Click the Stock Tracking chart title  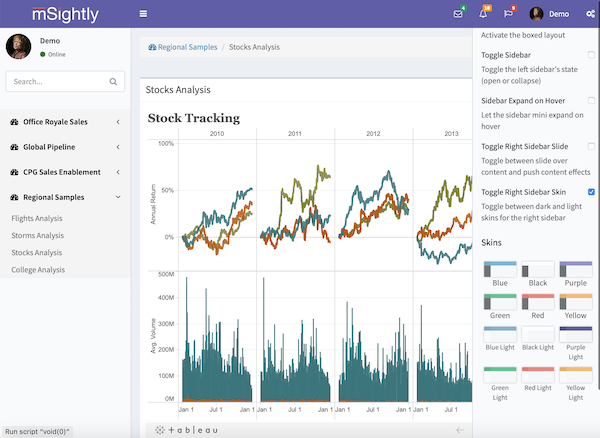pos(194,118)
